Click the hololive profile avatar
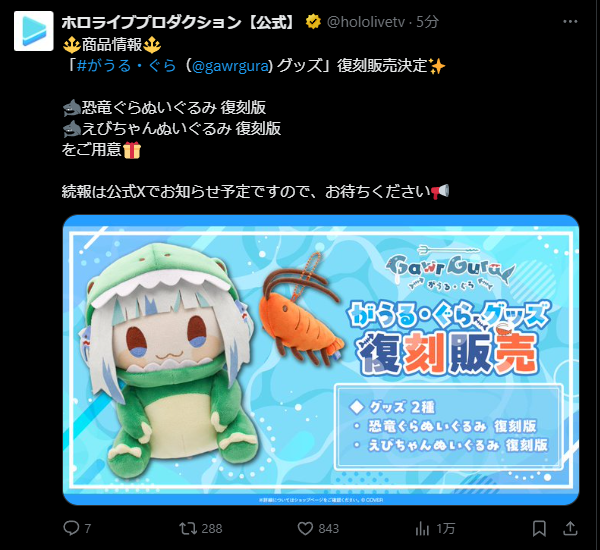Viewport: 600px width, 550px height. [x=34, y=31]
